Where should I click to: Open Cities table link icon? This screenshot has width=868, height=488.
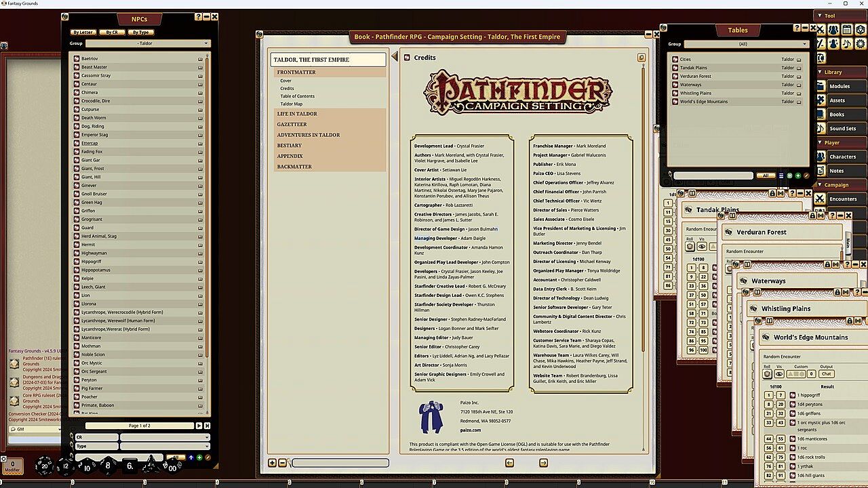click(675, 60)
